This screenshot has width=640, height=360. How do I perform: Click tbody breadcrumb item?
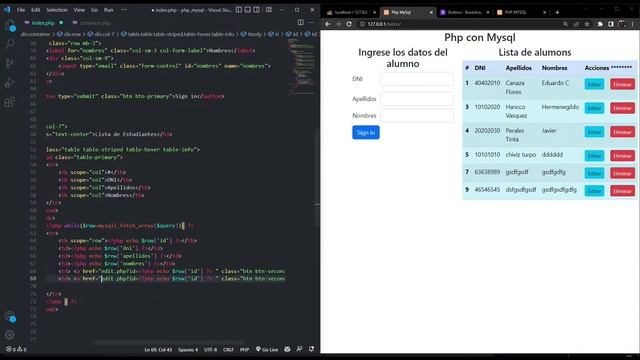coord(251,34)
